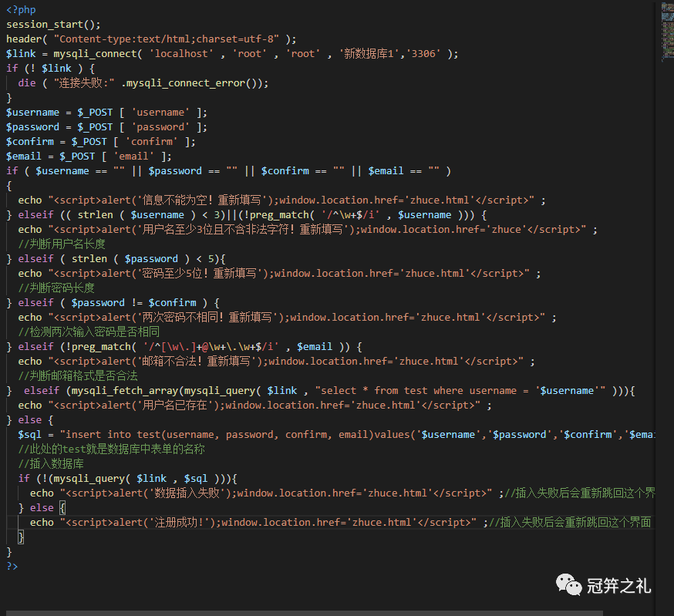Click the mysqli_connect 'localhost' line
The width and height of the screenshot is (674, 616).
pyautogui.click(x=232, y=54)
